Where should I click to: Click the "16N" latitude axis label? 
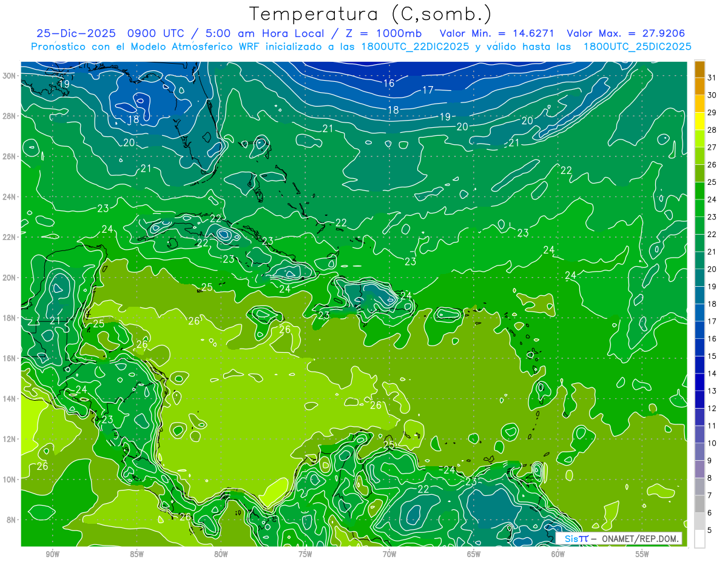10,358
